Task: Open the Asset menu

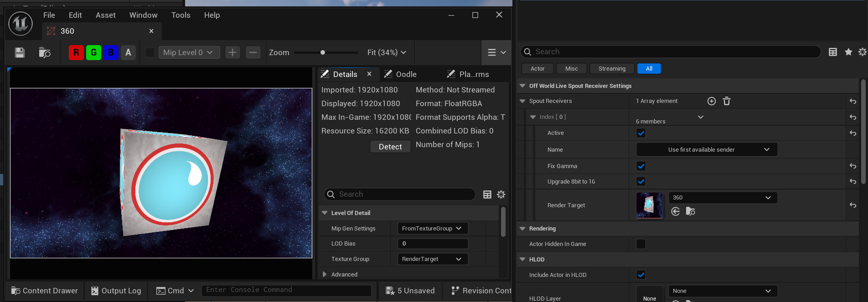Action: [105, 15]
